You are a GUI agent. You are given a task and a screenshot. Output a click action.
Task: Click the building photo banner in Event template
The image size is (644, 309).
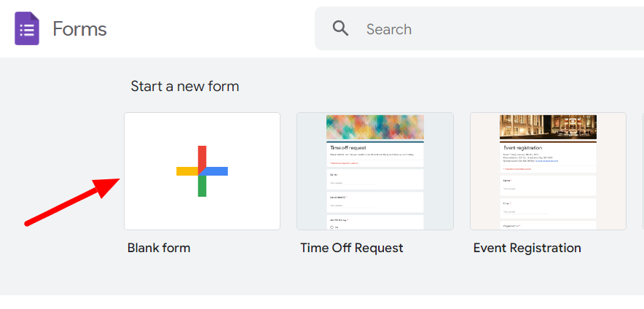(549, 128)
